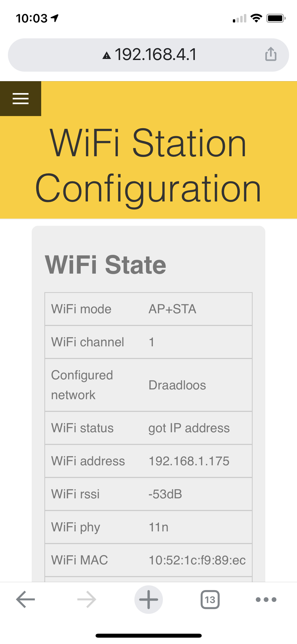Click the WiFi State section heading
This screenshot has width=297, height=644.
click(106, 265)
